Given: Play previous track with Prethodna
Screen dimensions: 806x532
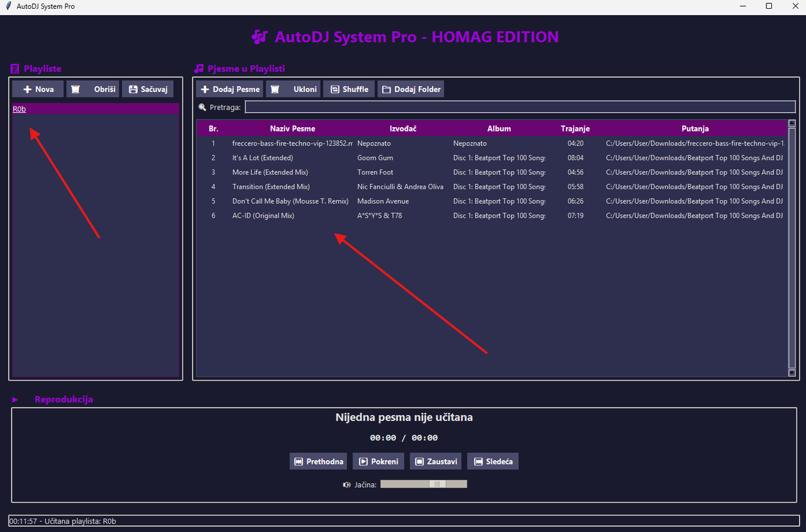Looking at the screenshot, I should pyautogui.click(x=319, y=461).
